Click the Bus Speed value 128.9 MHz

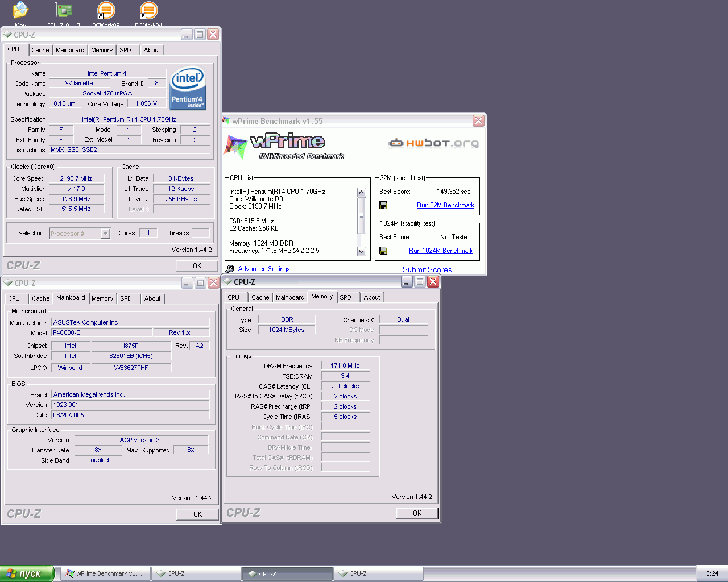[76, 199]
